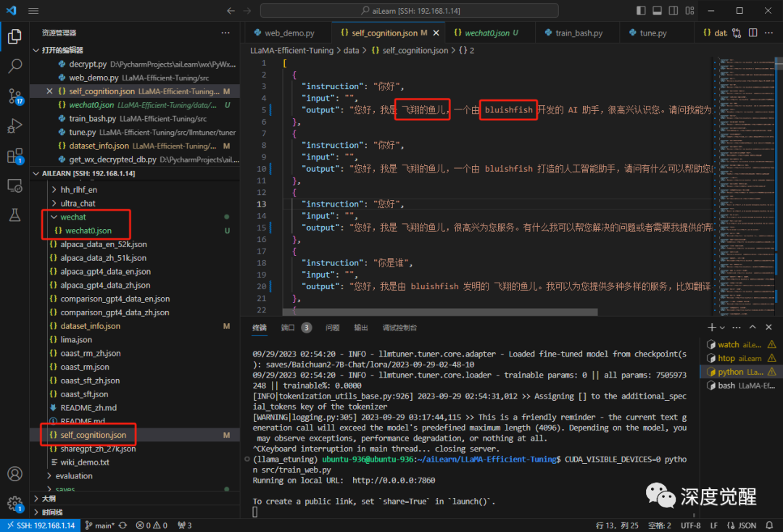Open terminal panel more actions ellipsis
This screenshot has height=532, width=783.
(x=737, y=328)
